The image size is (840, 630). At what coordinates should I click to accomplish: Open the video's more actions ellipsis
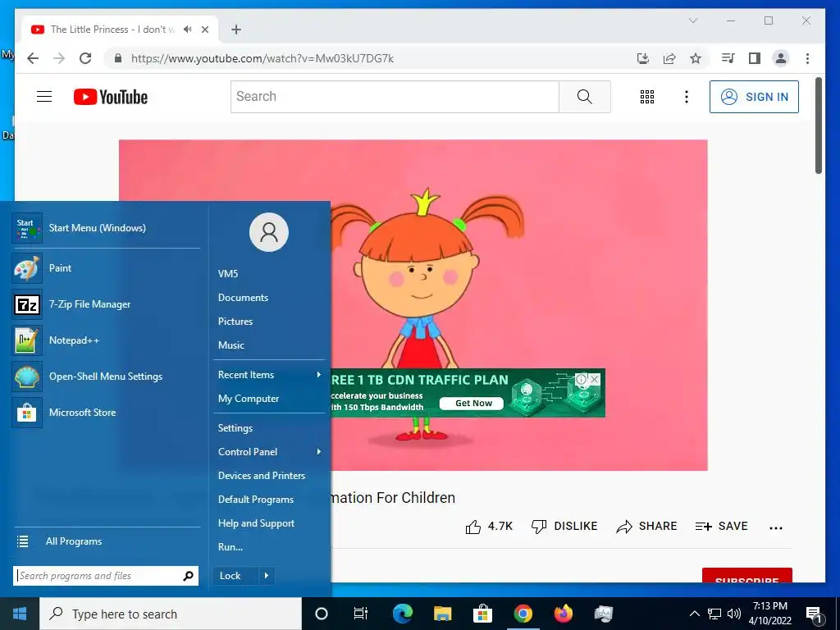776,527
